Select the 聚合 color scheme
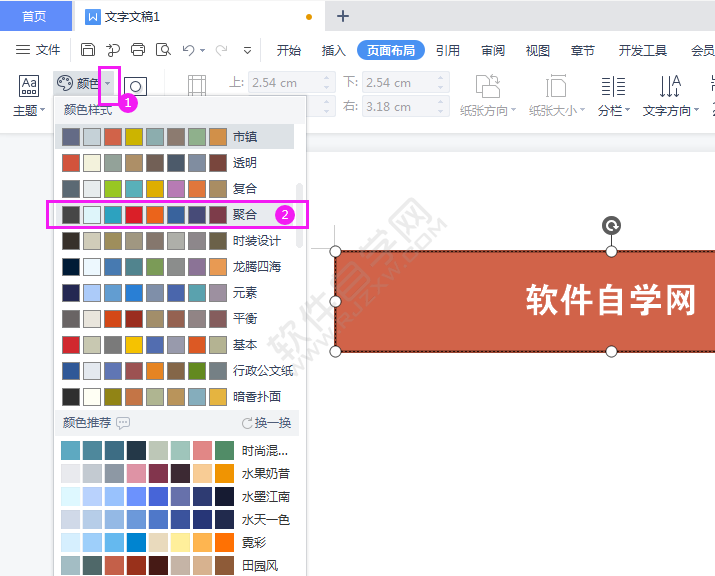 [175, 214]
